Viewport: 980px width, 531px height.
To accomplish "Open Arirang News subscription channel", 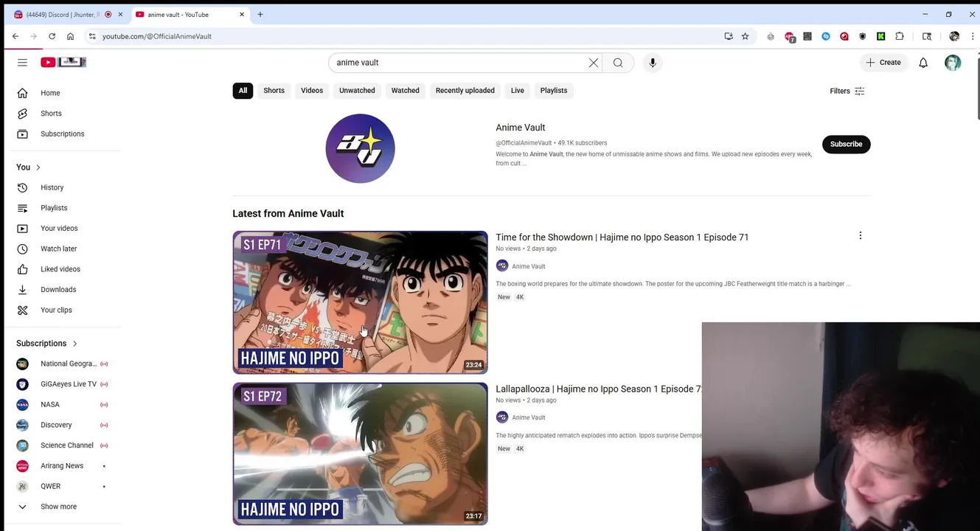I will pyautogui.click(x=63, y=466).
